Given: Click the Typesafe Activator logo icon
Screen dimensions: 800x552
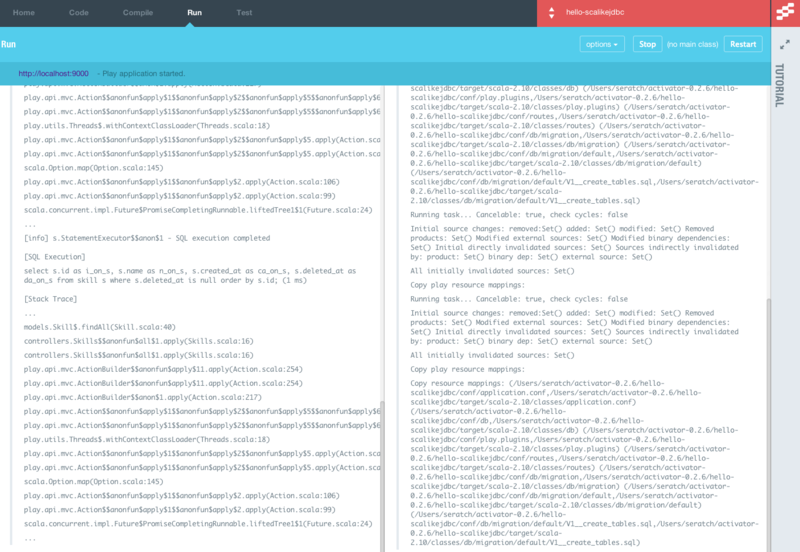Looking at the screenshot, I should (785, 12).
